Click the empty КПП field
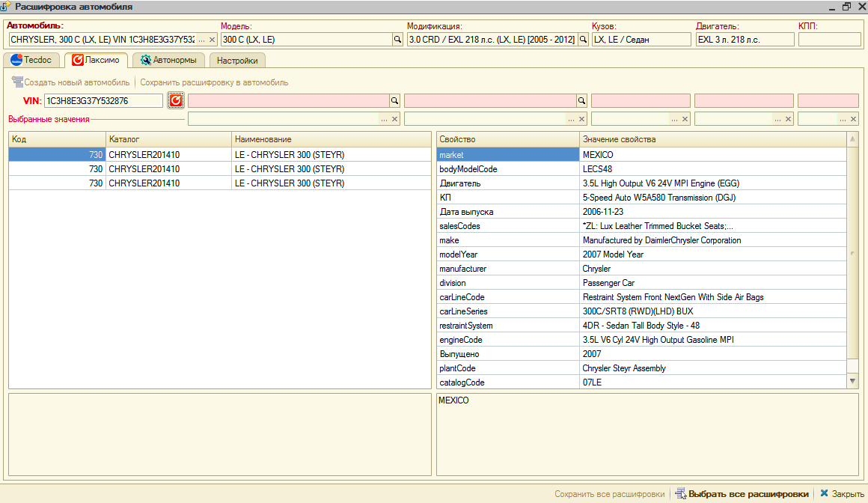Image resolution: width=868 pixels, height=503 pixels. [829, 40]
